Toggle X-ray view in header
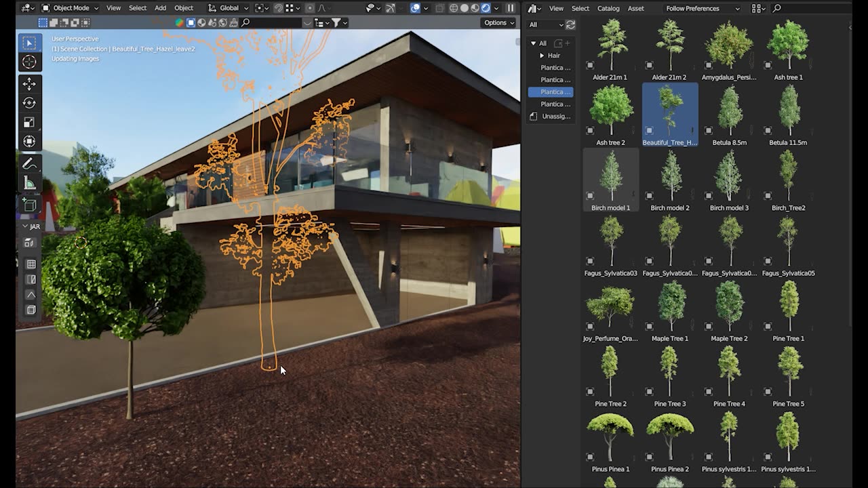This screenshot has height=488, width=868. (439, 8)
